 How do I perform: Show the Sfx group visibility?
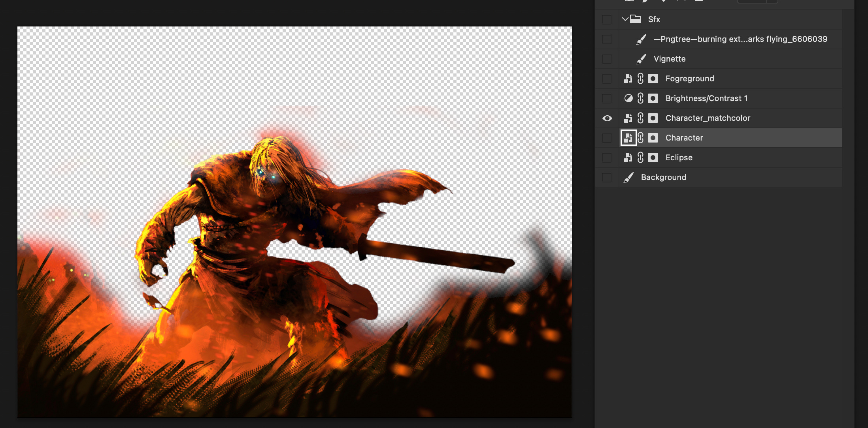(x=607, y=19)
